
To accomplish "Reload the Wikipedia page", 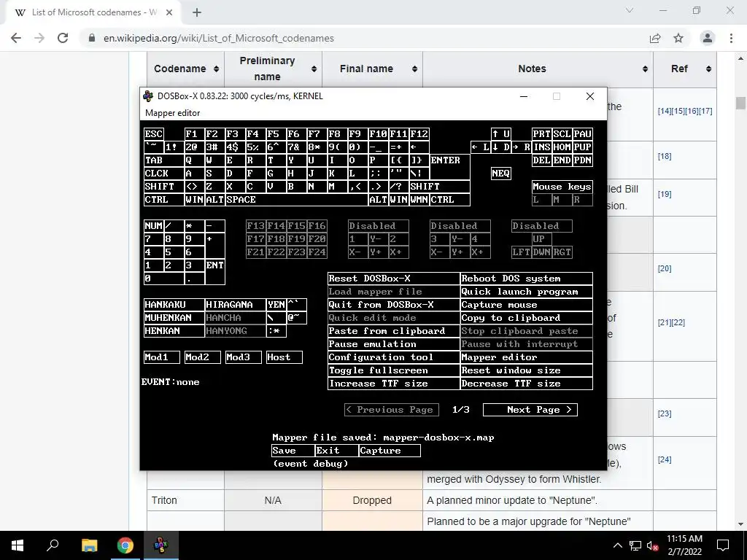I will (x=63, y=38).
